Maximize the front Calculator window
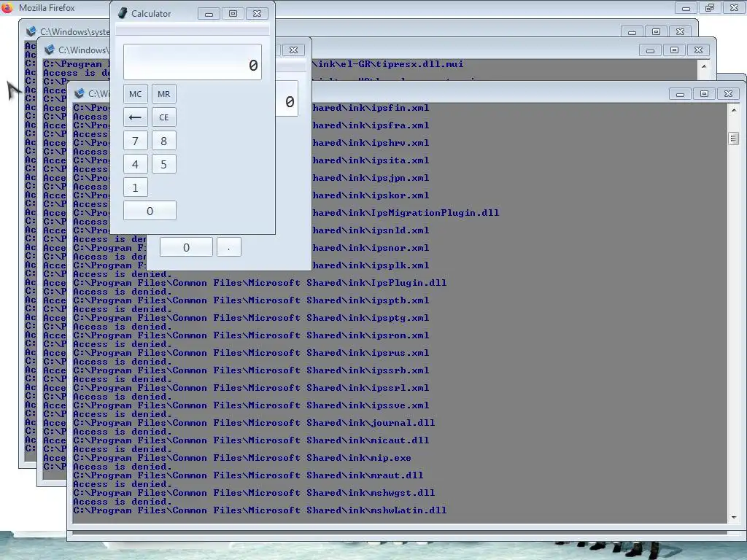Screen dimensions: 747x560 point(233,14)
